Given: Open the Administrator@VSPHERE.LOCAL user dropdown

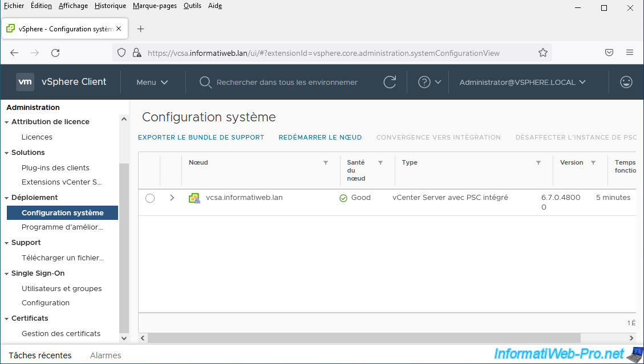Looking at the screenshot, I should (523, 82).
